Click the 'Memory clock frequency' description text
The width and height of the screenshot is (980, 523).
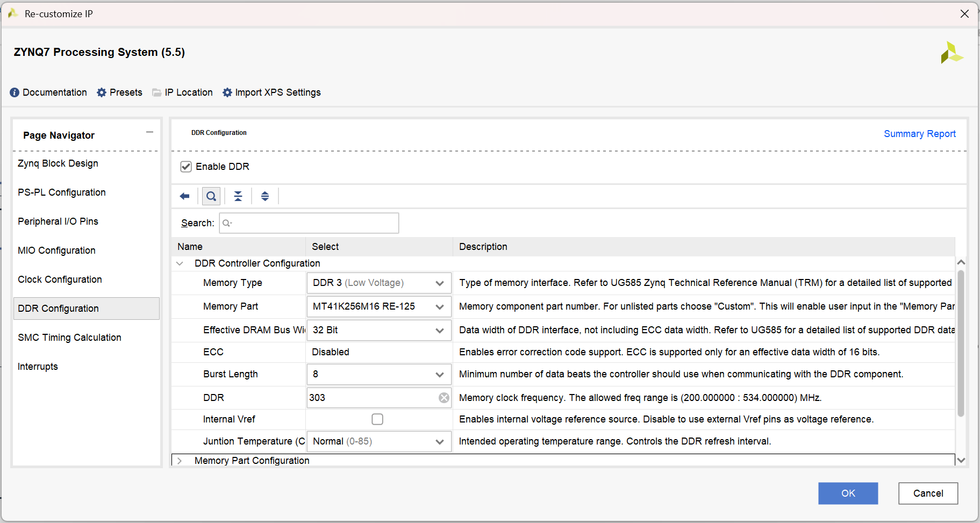(x=640, y=398)
